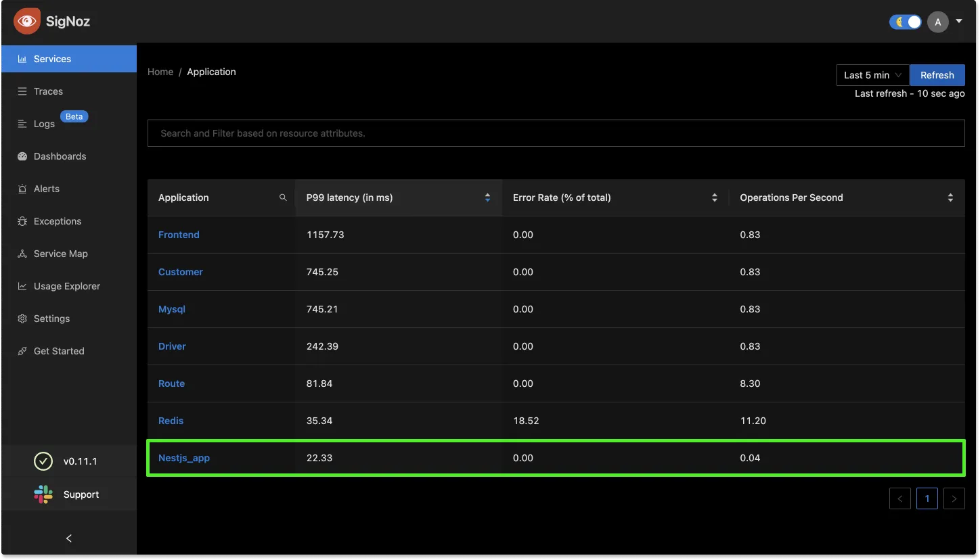Image resolution: width=980 pixels, height=560 pixels.
Task: Open Services in the sidebar
Action: pos(69,59)
